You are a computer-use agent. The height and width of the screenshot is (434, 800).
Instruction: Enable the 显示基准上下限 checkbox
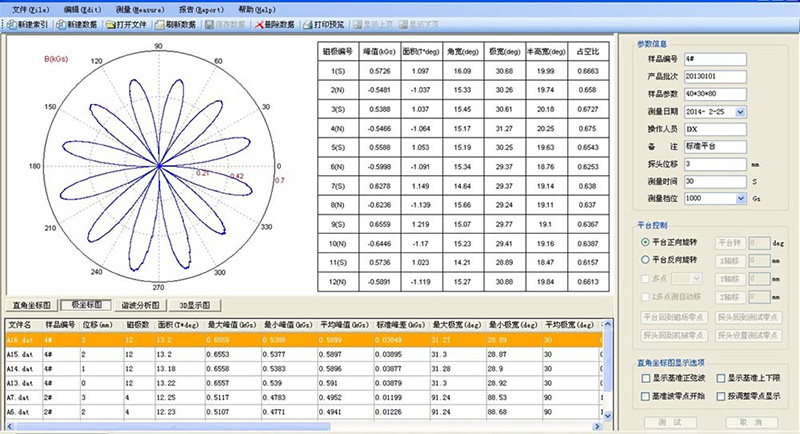(720, 378)
